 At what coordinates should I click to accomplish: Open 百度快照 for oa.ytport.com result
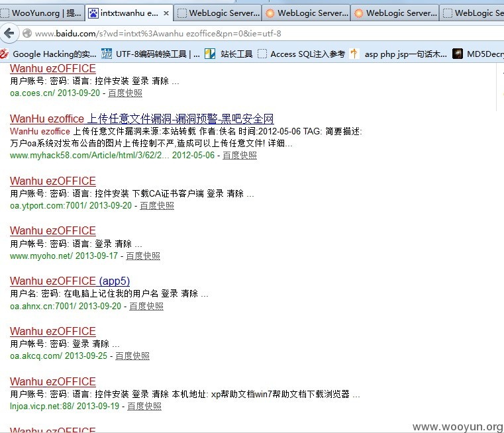[x=157, y=206]
